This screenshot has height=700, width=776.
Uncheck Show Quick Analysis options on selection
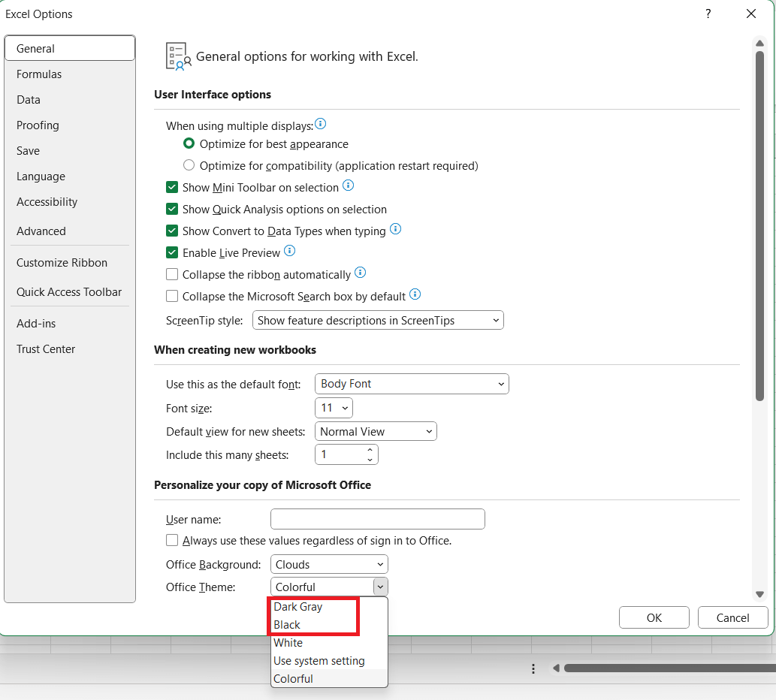(172, 210)
